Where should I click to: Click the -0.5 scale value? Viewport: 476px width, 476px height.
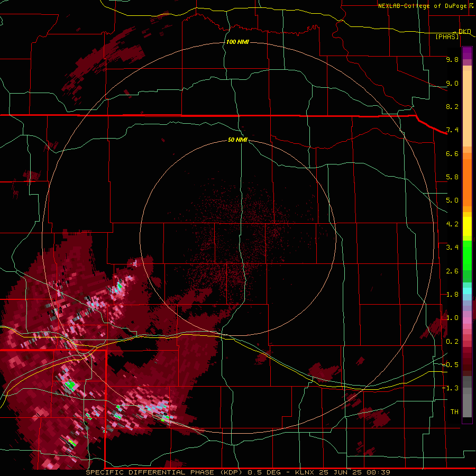pos(450,365)
